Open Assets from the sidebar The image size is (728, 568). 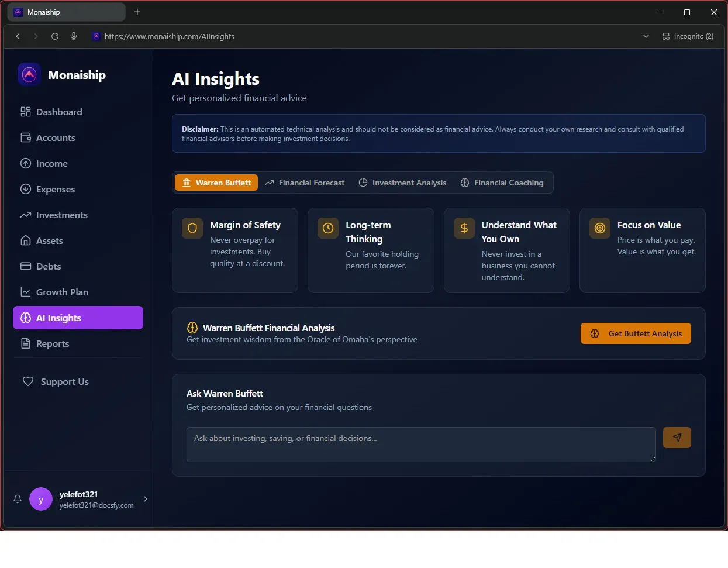tap(78, 240)
